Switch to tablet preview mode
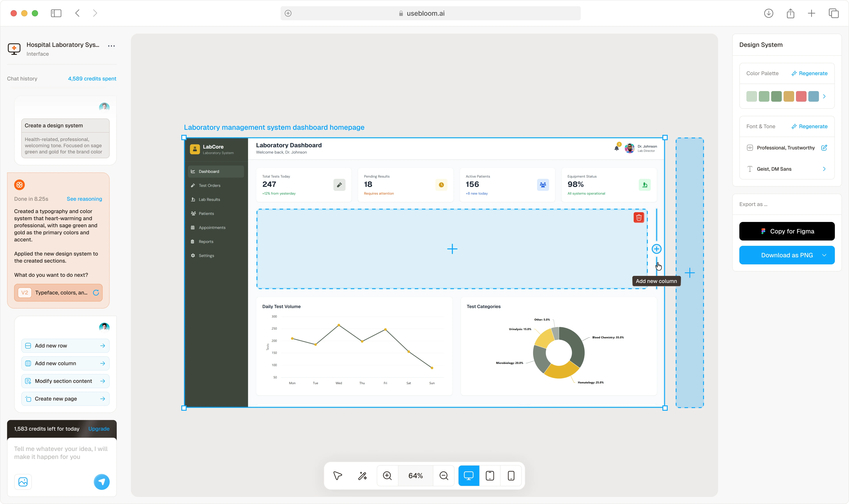 tap(490, 475)
